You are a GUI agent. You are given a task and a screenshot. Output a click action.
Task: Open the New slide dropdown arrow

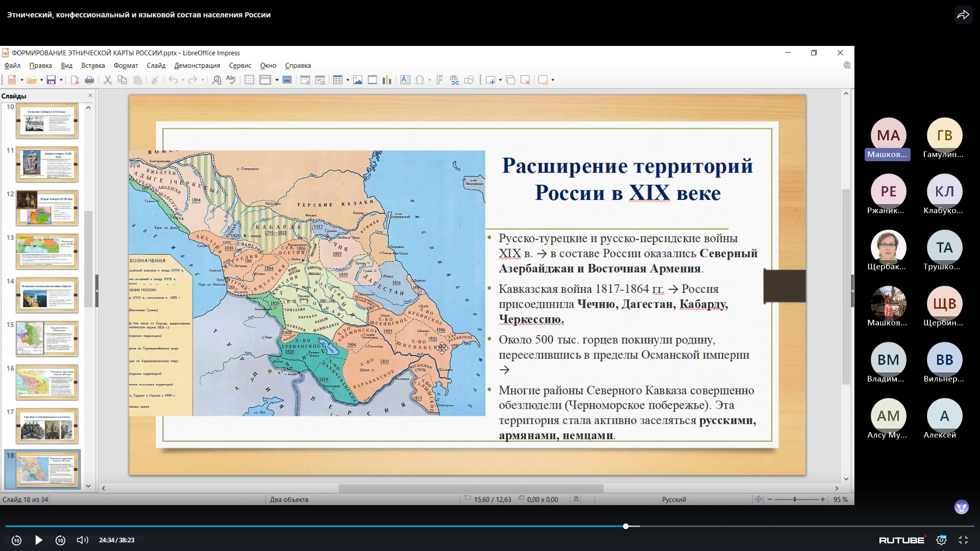pyautogui.click(x=500, y=80)
